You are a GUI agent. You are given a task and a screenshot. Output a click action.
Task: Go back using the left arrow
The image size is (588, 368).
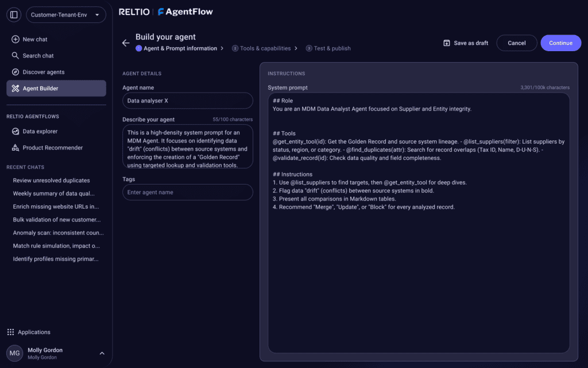click(126, 43)
